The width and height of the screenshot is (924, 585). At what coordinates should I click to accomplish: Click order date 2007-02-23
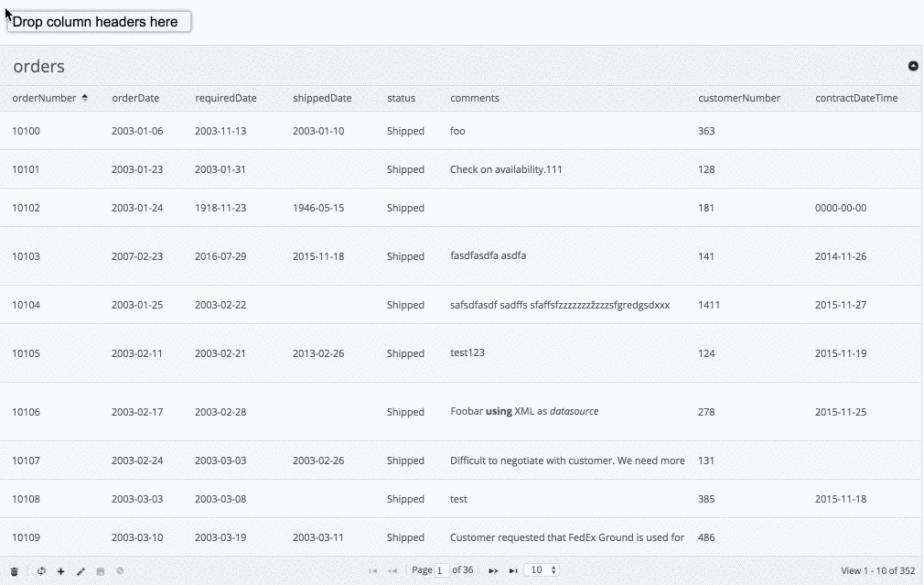coord(137,256)
